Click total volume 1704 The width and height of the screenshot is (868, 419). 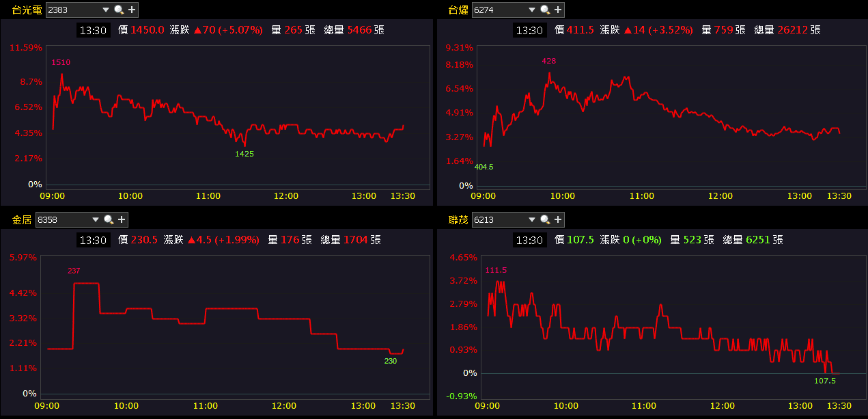[356, 240]
